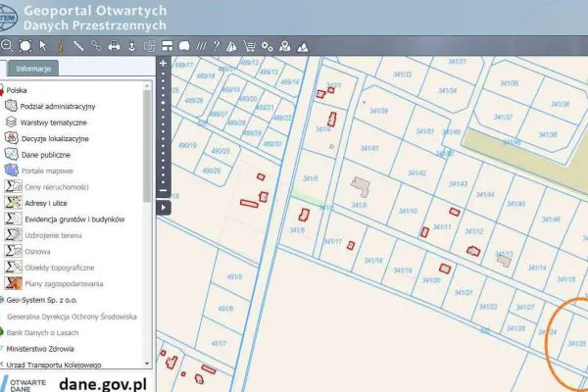The height and width of the screenshot is (392, 588).
Task: Open the question mark help tool
Action: coord(216,46)
